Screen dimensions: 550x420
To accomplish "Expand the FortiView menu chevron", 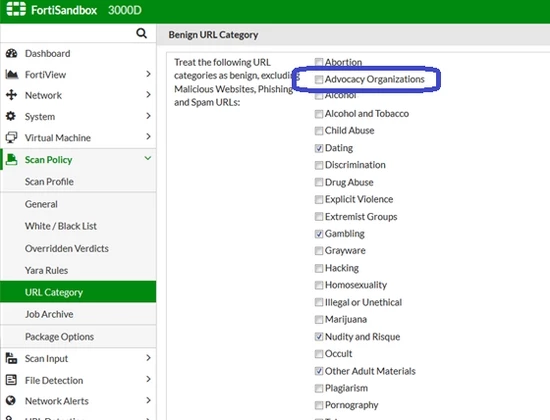I will click(x=148, y=74).
